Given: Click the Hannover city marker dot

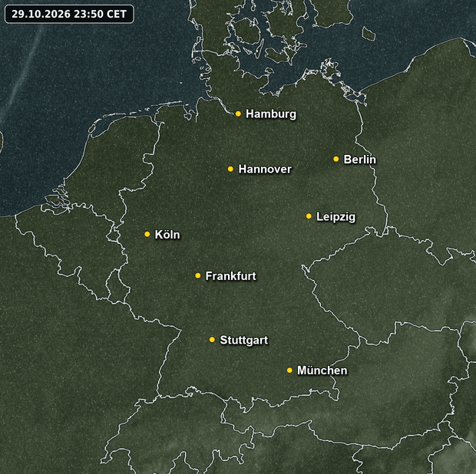Looking at the screenshot, I should (231, 169).
